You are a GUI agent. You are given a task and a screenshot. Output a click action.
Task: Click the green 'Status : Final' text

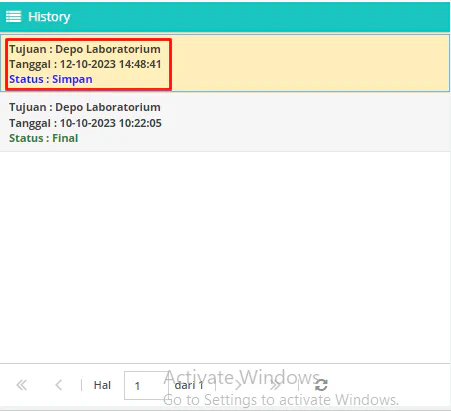tap(44, 138)
